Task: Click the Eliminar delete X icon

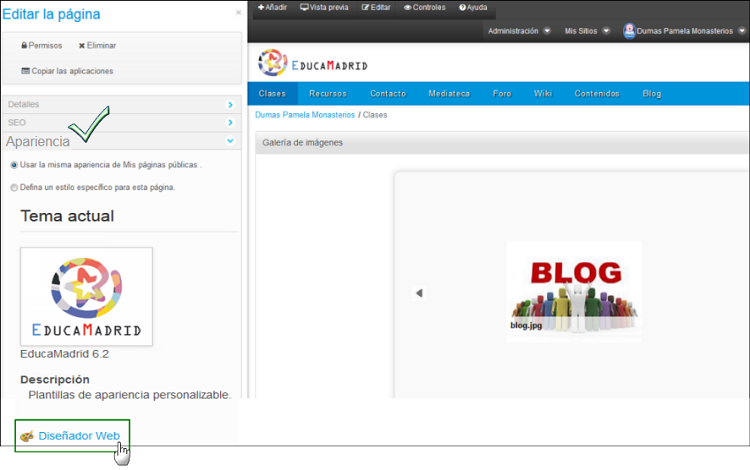Action: click(82, 46)
